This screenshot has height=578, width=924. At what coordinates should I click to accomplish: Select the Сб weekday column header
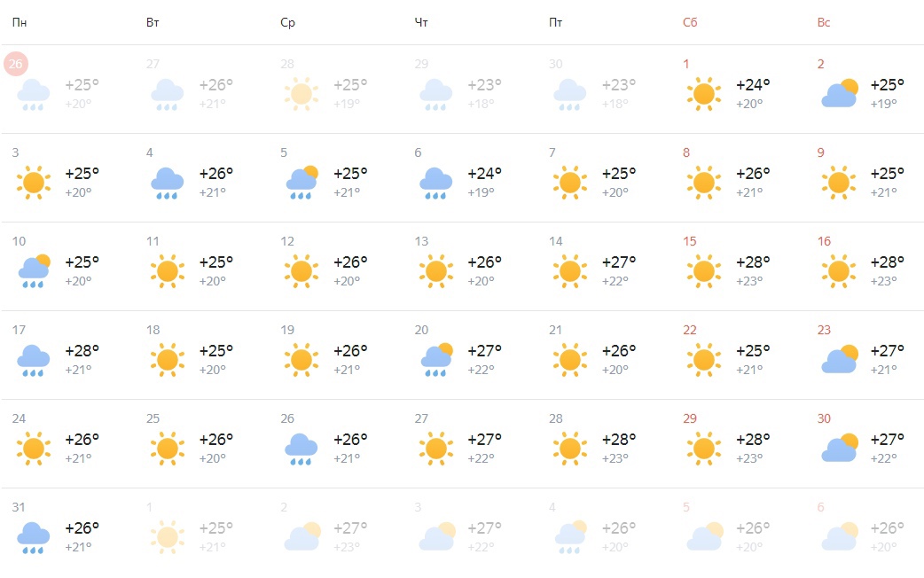point(690,22)
